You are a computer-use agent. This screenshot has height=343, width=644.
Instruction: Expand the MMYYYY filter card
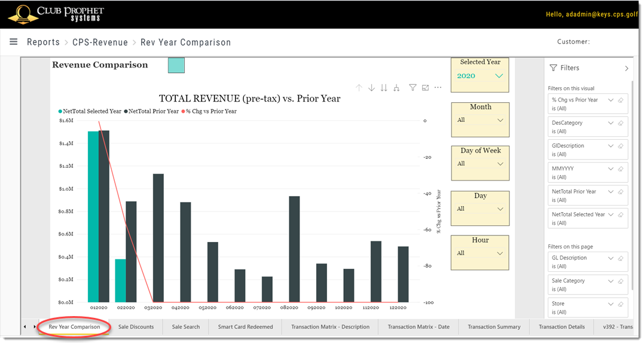pyautogui.click(x=611, y=169)
